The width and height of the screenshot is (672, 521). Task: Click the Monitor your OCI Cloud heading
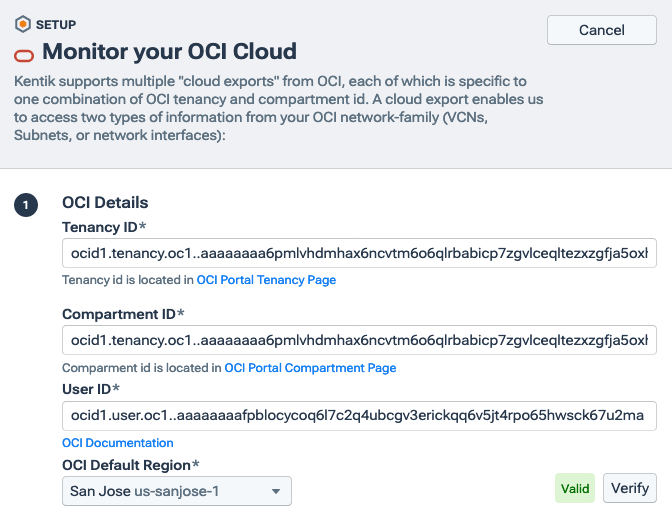coord(169,51)
